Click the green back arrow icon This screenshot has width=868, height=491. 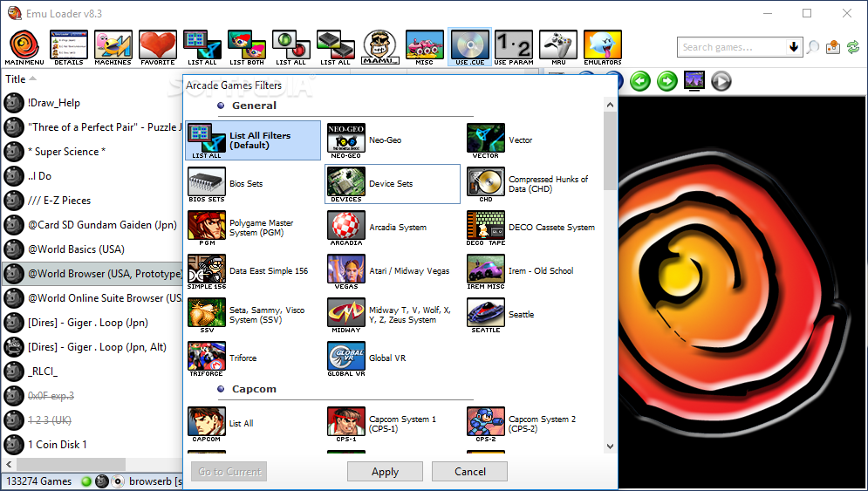click(640, 81)
